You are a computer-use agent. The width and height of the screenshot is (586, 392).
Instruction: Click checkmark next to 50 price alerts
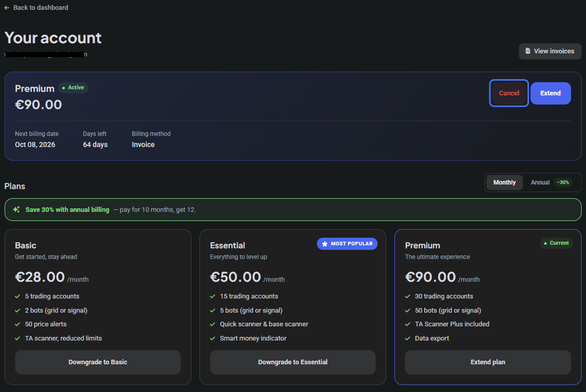click(x=18, y=324)
